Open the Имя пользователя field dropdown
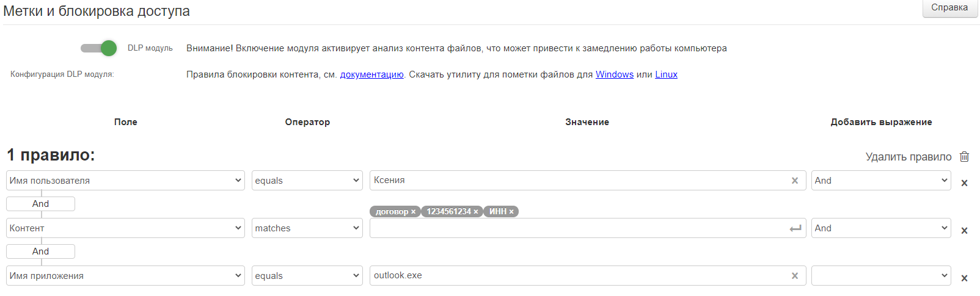This screenshot has width=980, height=296. (125, 181)
